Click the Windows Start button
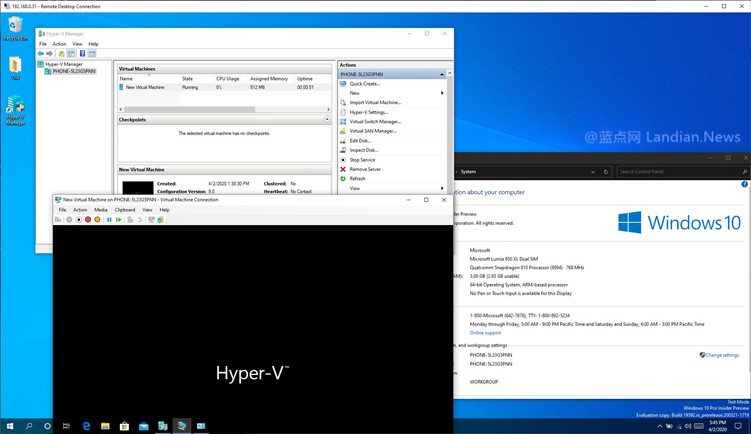 pos(9,426)
